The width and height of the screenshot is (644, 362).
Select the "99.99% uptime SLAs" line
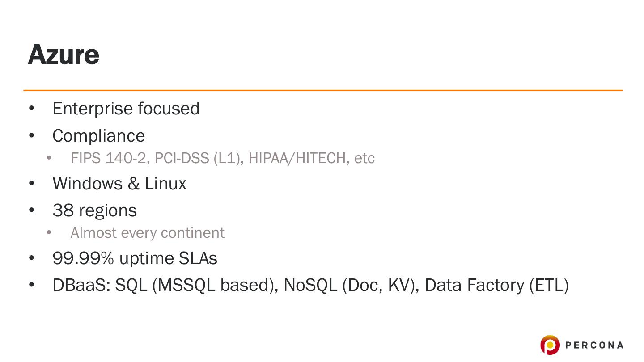pos(135,258)
